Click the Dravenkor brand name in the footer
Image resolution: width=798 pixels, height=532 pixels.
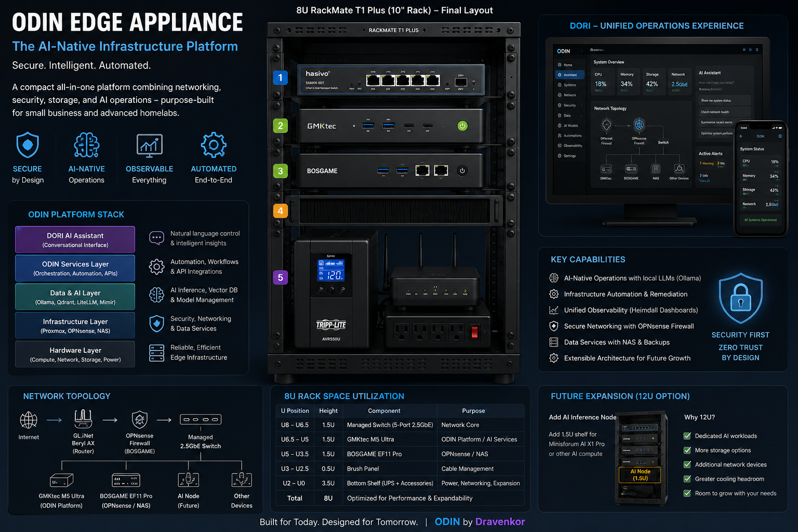(x=500, y=522)
